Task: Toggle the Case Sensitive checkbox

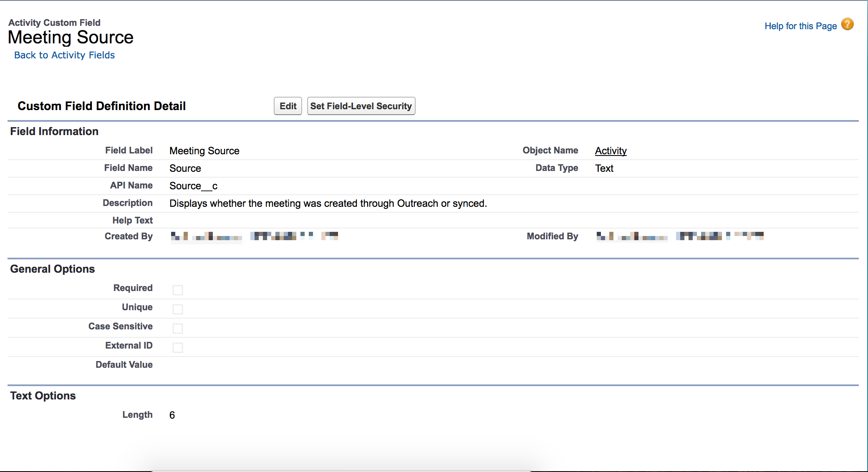Action: [x=178, y=328]
